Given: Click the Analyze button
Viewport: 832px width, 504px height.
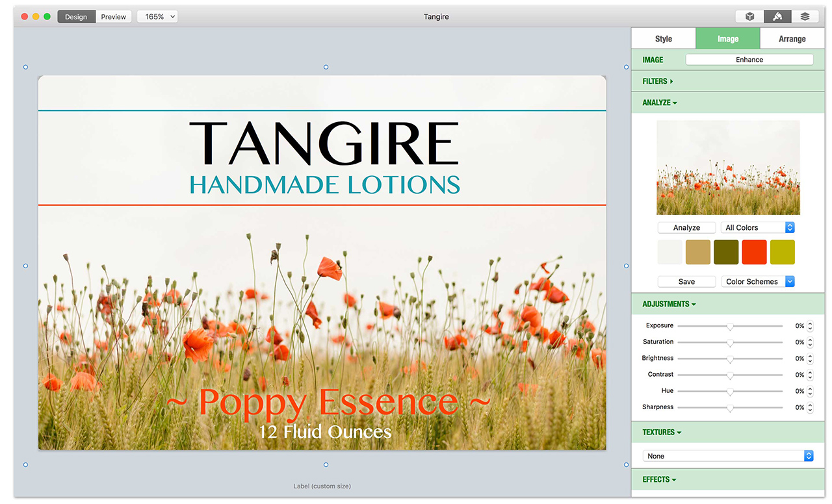Looking at the screenshot, I should 686,228.
